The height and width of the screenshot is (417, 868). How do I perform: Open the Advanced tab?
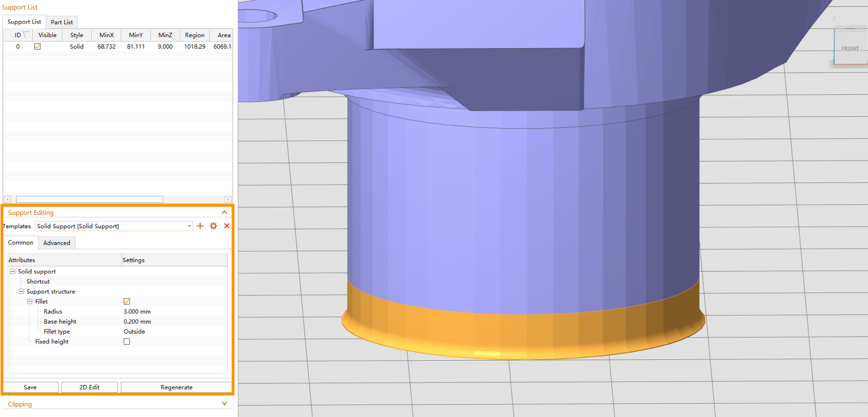[57, 243]
